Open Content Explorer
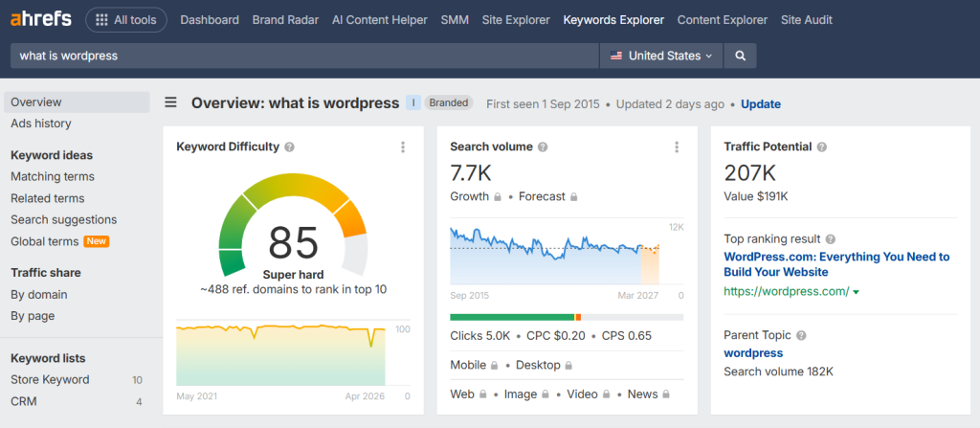980x428 pixels. 722,20
